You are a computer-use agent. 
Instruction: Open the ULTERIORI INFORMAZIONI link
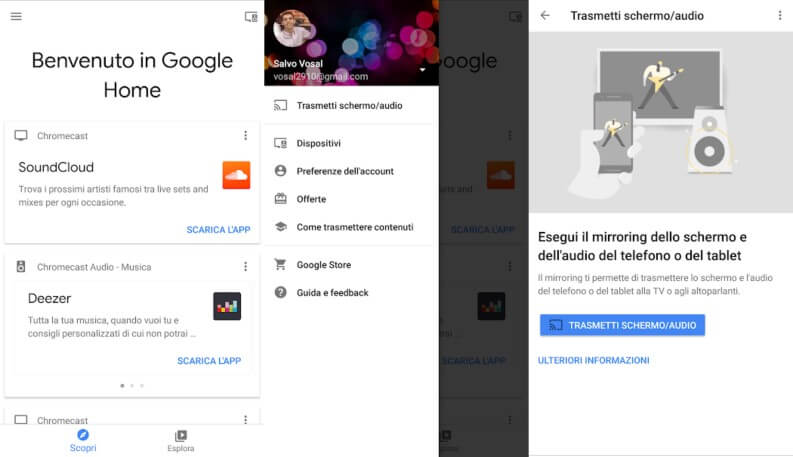point(593,360)
